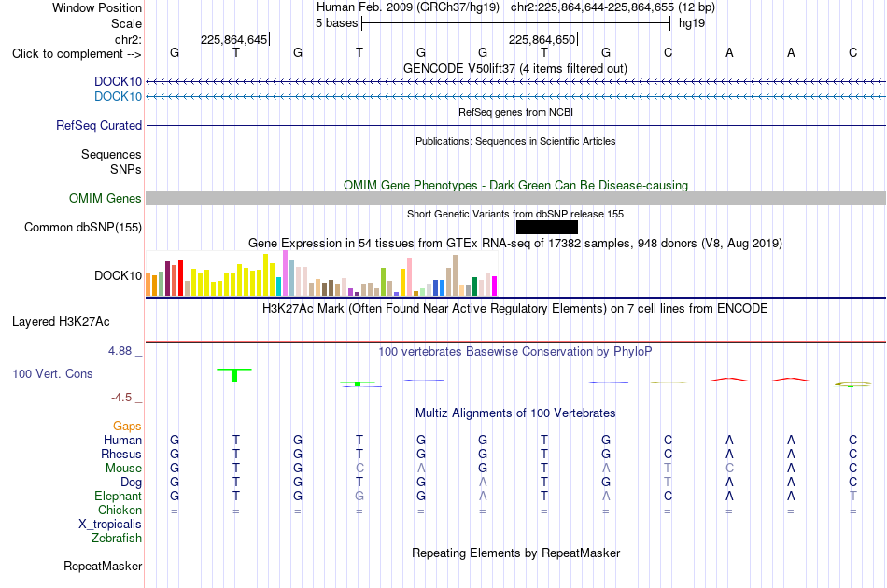Open 100 vertebrates Basewise Conservation title
The image size is (887, 588).
point(515,352)
